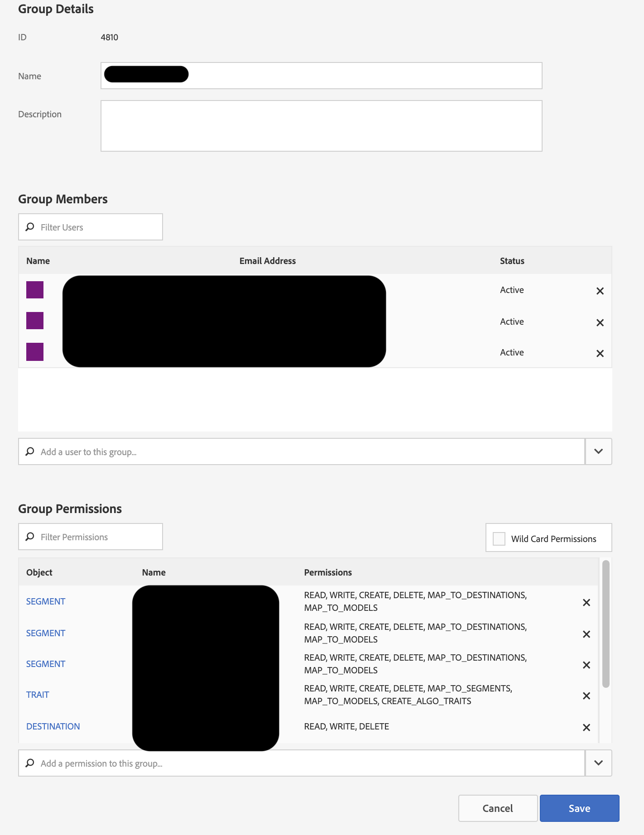Open the DESTINATION object link

(53, 726)
